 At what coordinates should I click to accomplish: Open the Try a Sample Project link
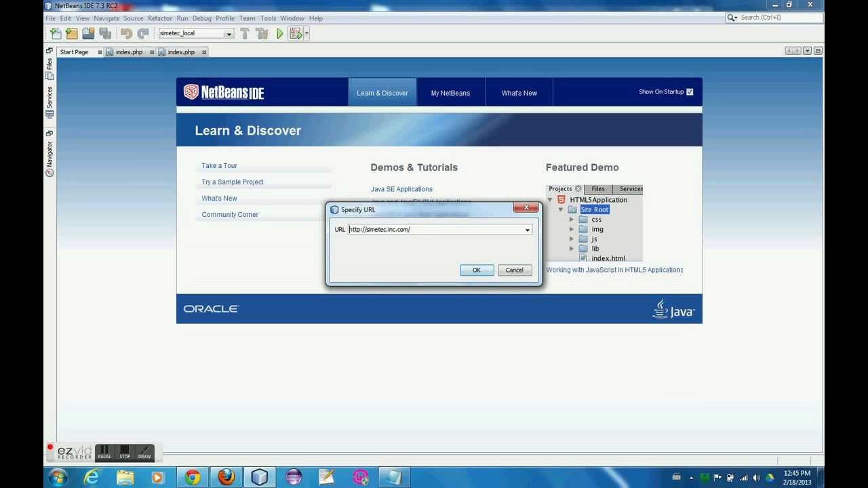point(233,182)
